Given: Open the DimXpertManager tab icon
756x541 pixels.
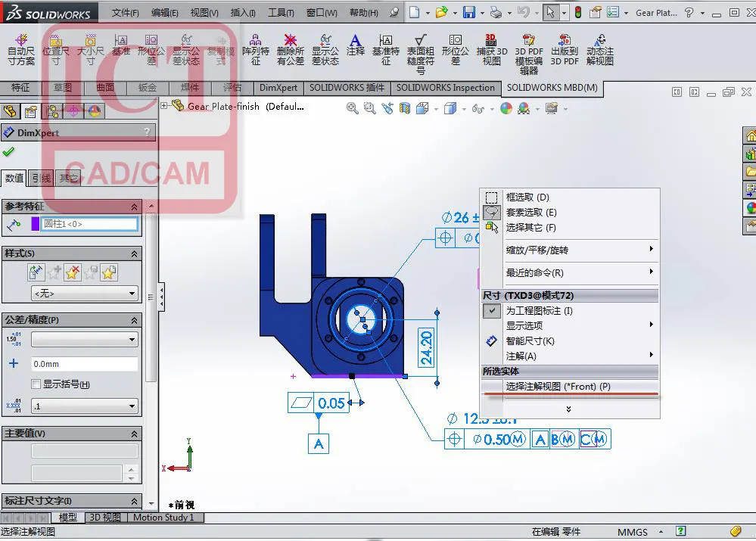Looking at the screenshot, I should point(73,112).
